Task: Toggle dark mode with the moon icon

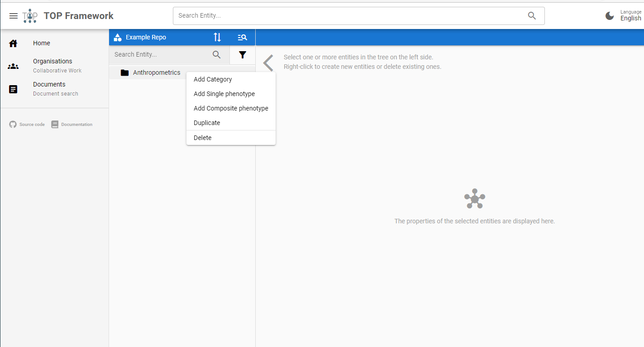Action: pos(610,16)
